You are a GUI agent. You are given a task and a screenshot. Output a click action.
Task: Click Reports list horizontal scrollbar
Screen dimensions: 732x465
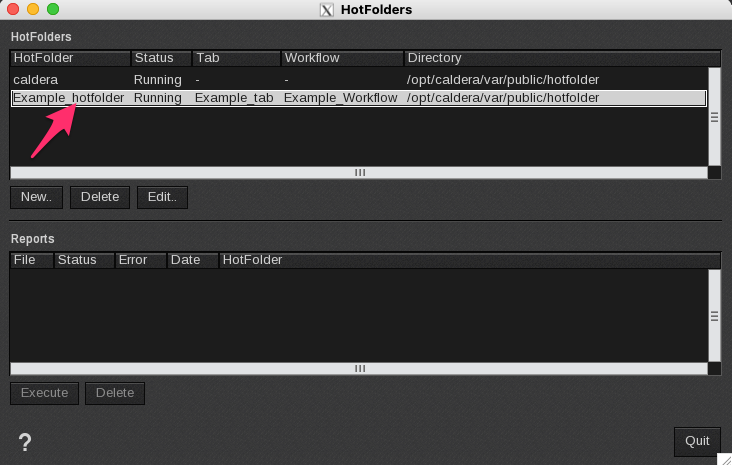click(359, 369)
